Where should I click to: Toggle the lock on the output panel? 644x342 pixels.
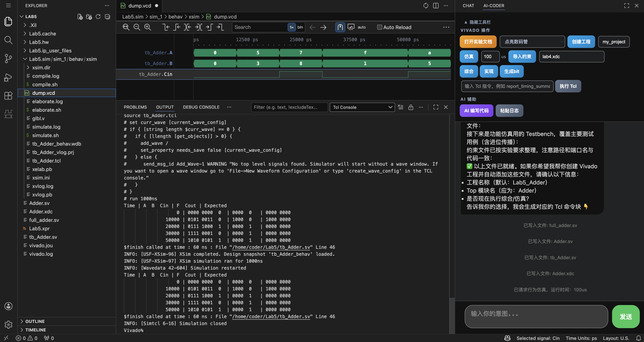[411, 107]
